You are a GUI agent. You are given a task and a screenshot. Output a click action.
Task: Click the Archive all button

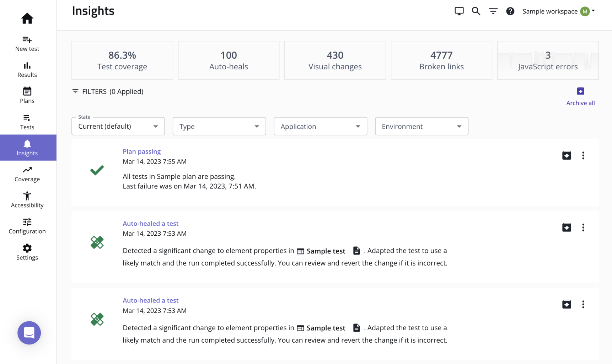[580, 96]
